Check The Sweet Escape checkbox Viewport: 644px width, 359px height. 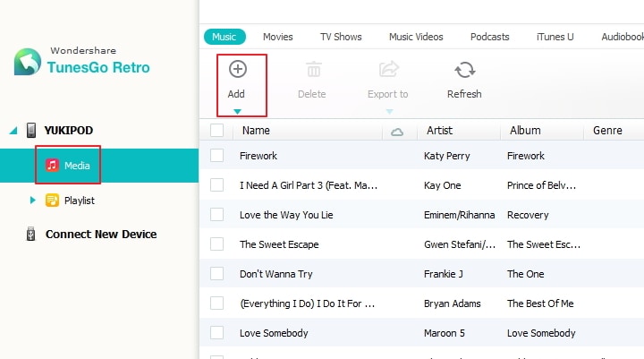216,244
